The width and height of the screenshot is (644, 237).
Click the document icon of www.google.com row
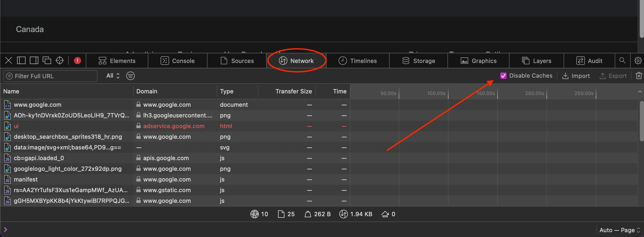pos(7,105)
